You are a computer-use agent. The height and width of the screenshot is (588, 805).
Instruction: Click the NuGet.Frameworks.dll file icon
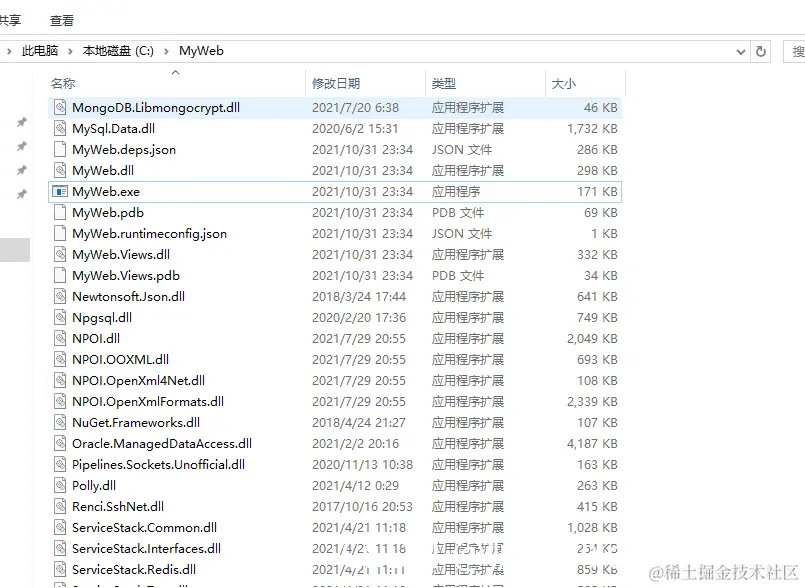tap(60, 423)
